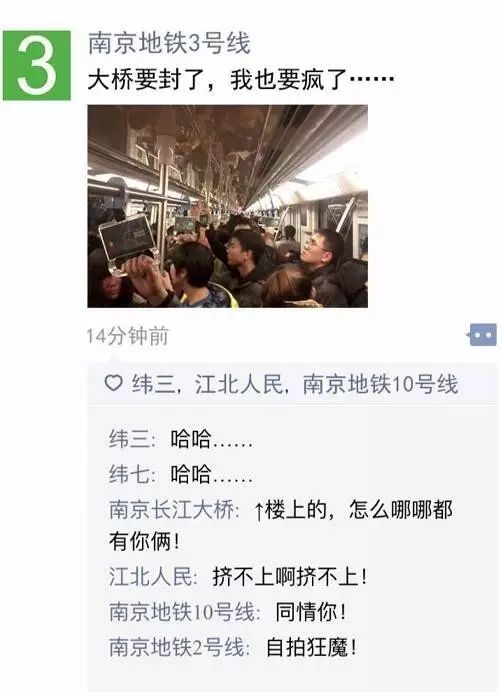Open poster name 南京地铁3号线
This screenshot has height=695, width=503.
tap(169, 43)
